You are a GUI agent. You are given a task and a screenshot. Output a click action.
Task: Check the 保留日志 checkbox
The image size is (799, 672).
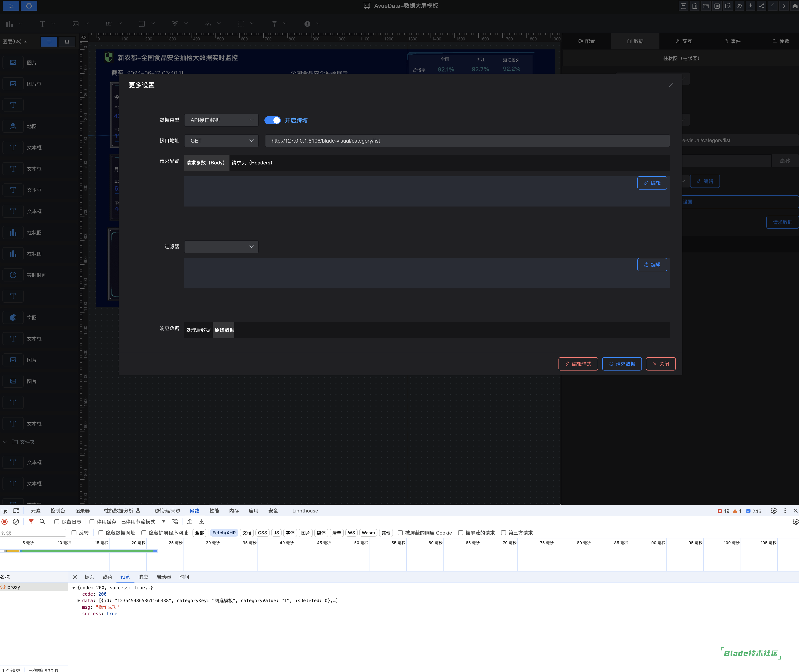57,522
